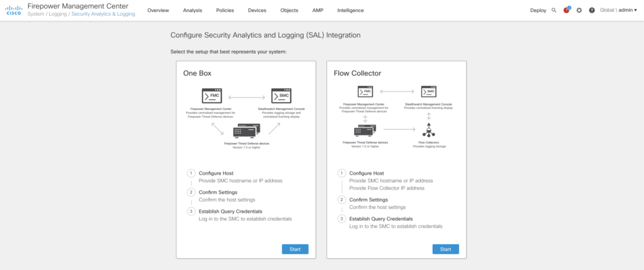This screenshot has width=644, height=270.
Task: Click the Threat Defense devices icon in Flow Collector card
Action: pyautogui.click(x=365, y=130)
